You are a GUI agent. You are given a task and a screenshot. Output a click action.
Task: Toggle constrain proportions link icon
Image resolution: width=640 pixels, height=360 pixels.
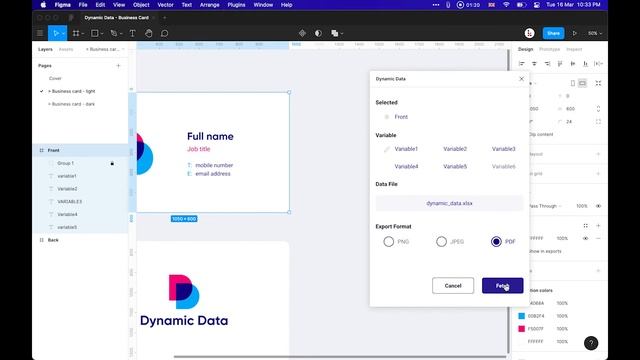click(598, 109)
